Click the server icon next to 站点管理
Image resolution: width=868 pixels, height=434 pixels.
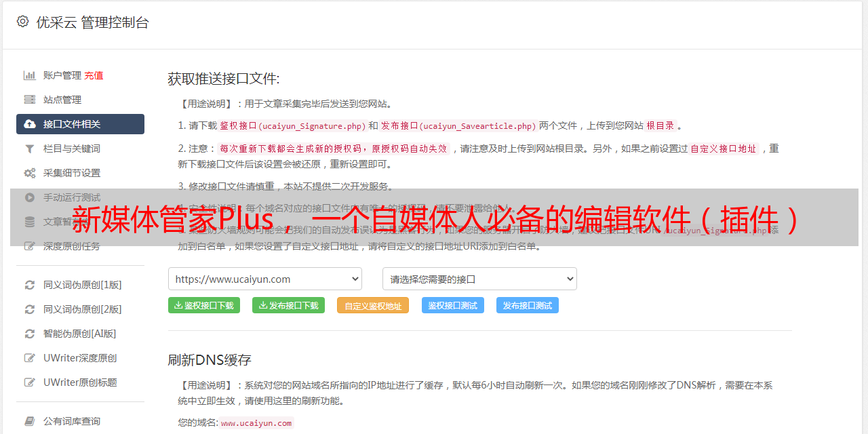click(x=30, y=100)
